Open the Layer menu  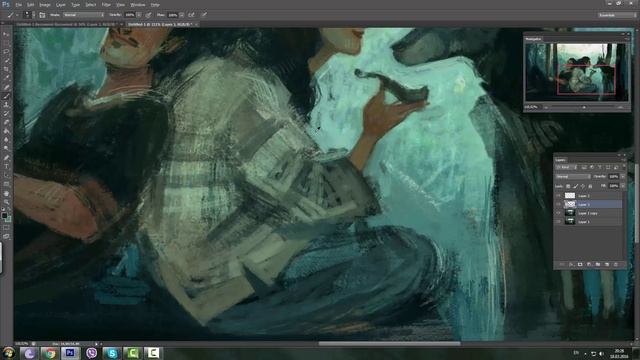pos(61,5)
